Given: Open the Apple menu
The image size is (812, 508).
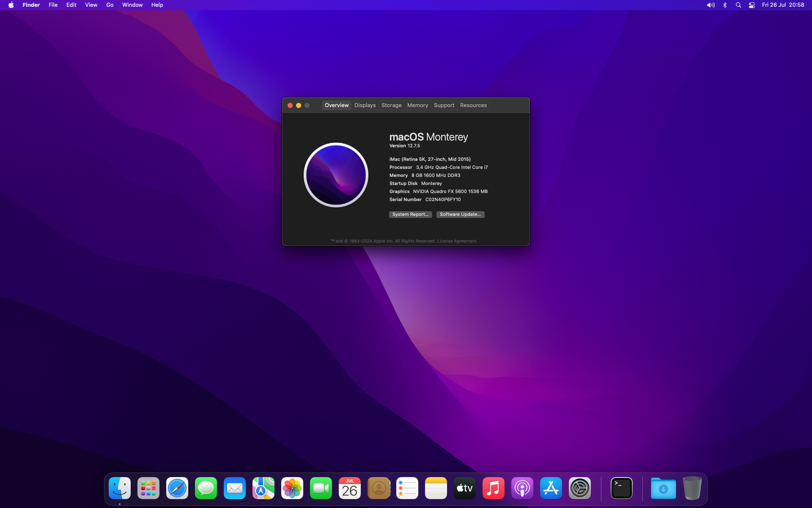Looking at the screenshot, I should tap(11, 5).
